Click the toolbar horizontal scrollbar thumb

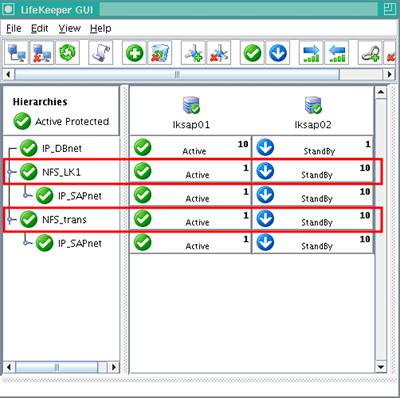(x=177, y=74)
